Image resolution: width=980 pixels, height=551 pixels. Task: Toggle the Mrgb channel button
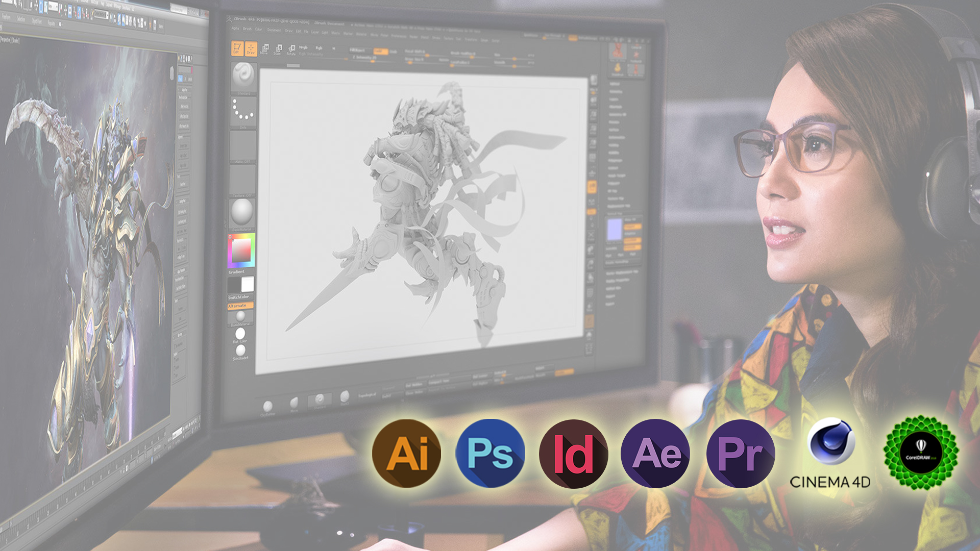tap(303, 47)
